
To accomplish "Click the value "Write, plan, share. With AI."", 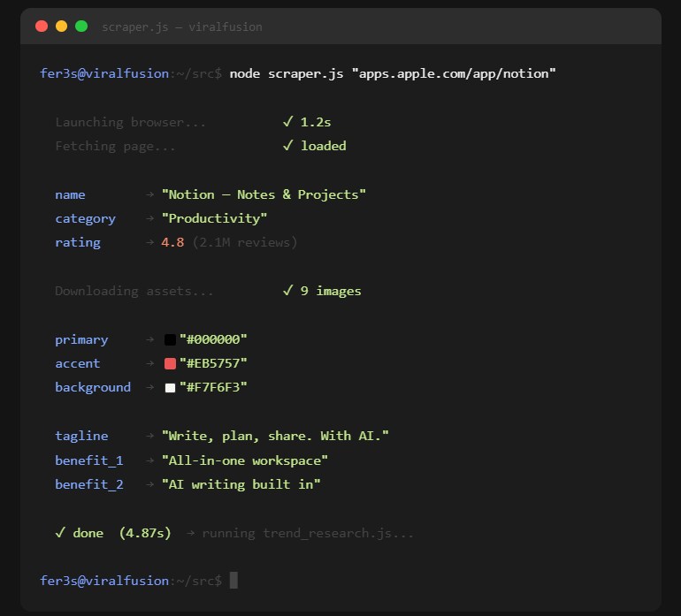I will [x=275, y=436].
